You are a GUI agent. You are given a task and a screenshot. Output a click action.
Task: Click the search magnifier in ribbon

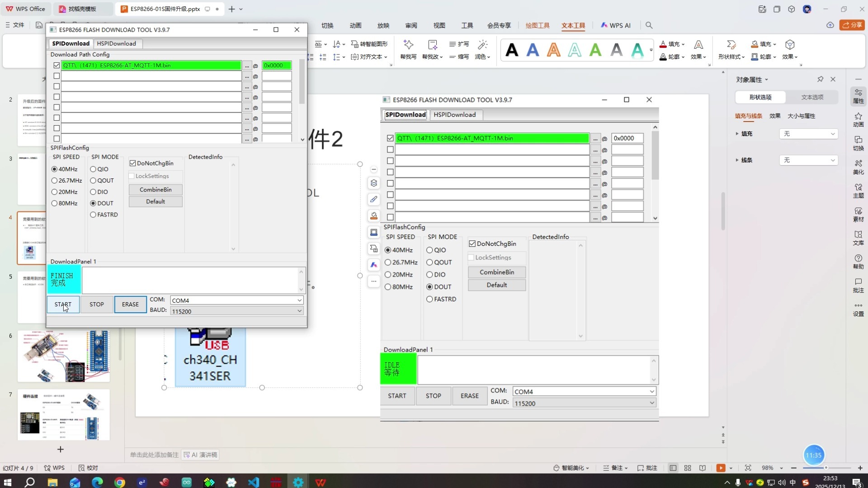pos(649,25)
